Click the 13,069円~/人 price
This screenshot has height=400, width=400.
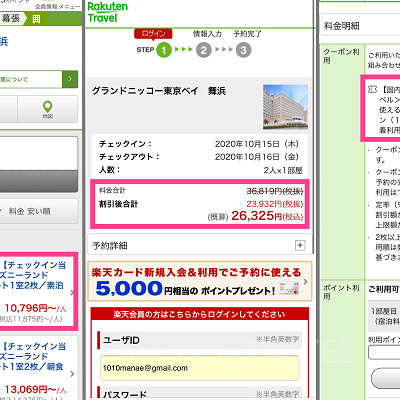[x=35, y=389]
